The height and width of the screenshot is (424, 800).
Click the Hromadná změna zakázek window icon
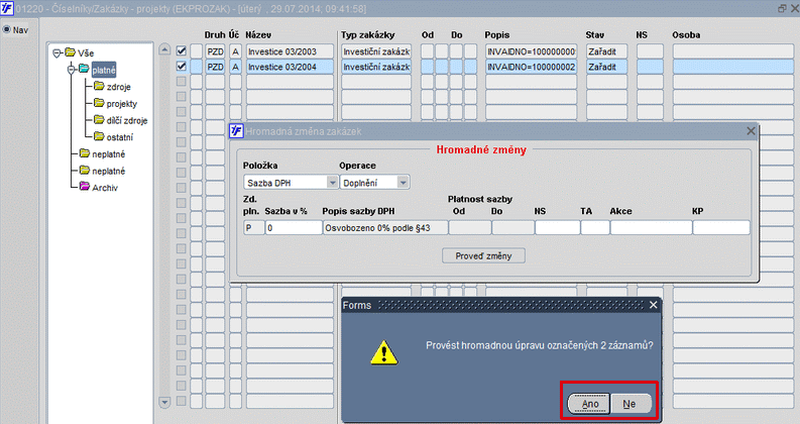pyautogui.click(x=236, y=131)
